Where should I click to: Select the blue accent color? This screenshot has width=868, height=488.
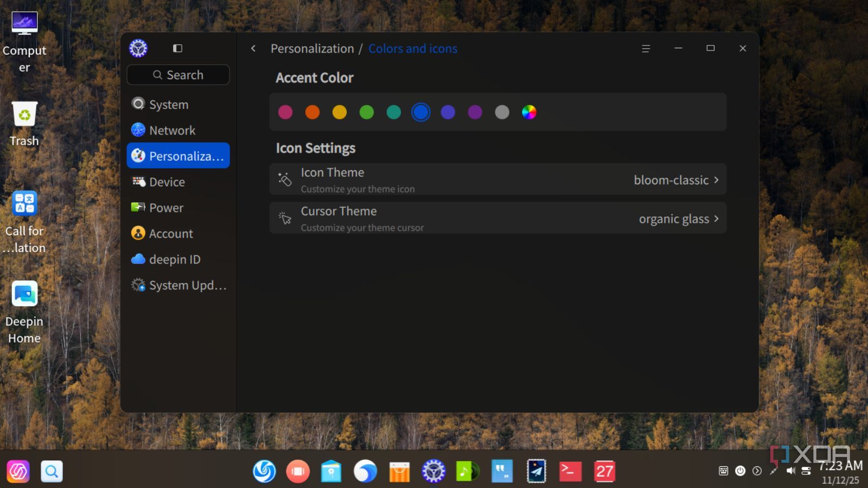[421, 112]
